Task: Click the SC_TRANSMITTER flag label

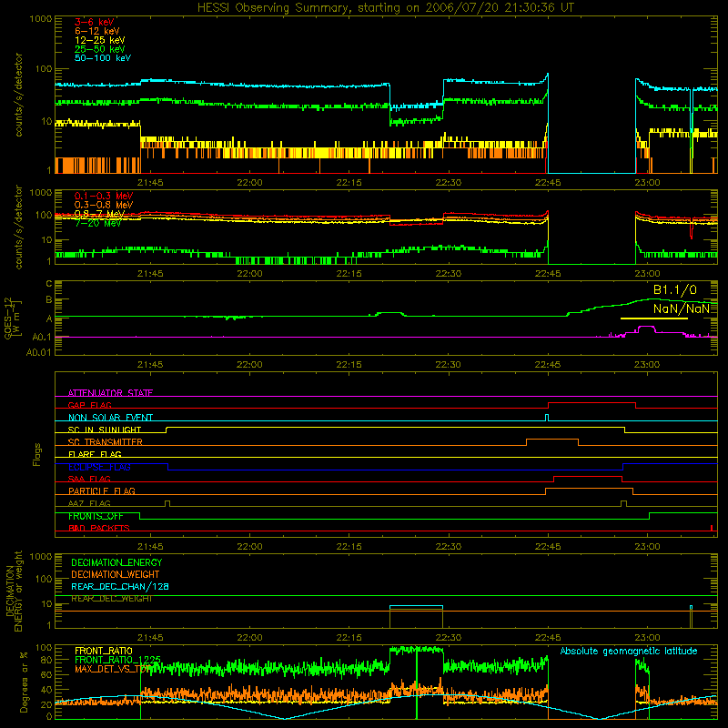Action: click(x=106, y=441)
